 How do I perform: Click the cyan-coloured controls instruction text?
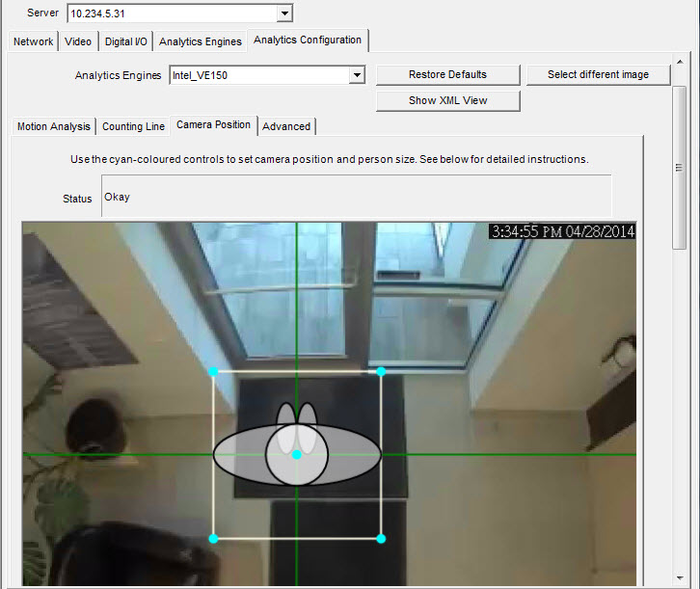(329, 159)
